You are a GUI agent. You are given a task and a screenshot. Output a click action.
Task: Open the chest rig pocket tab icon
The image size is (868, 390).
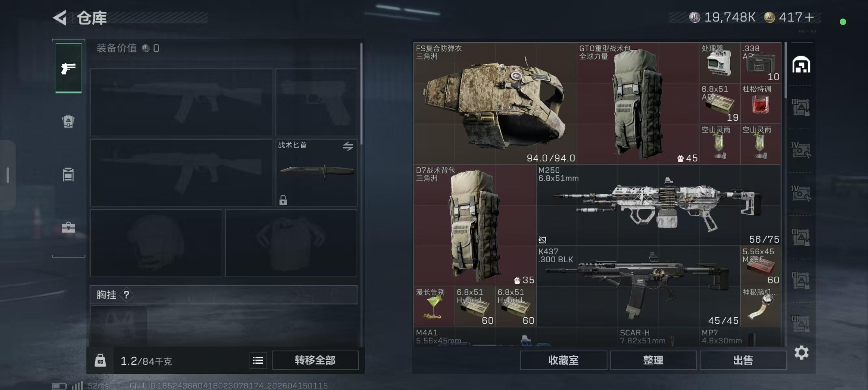[68, 175]
